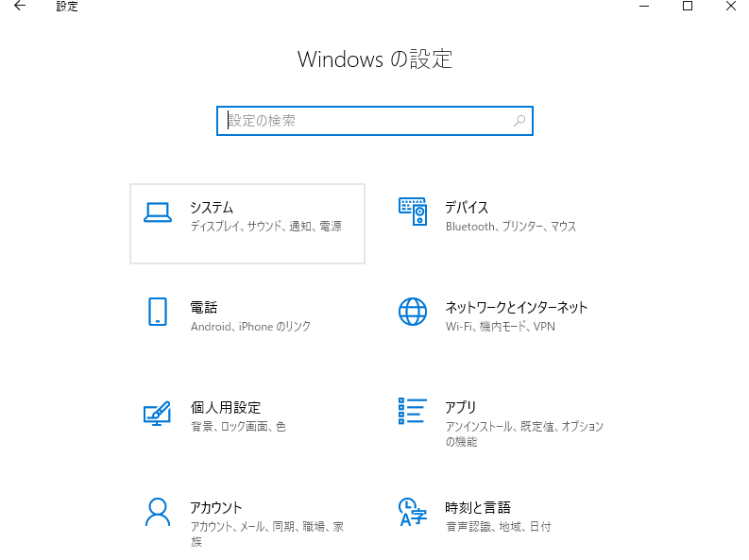Click the keyboard and speaker デバイス icon

[x=413, y=212]
